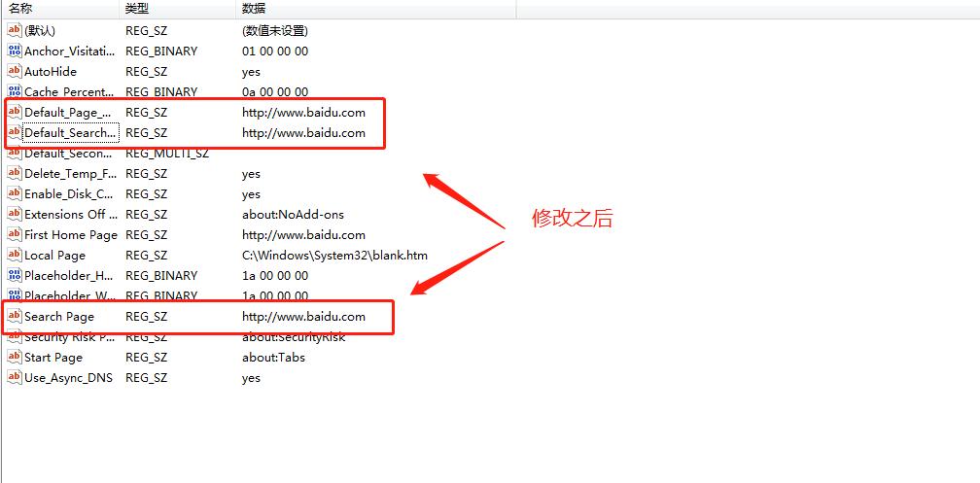Select the Cache_Percent... value name
Image resolution: width=980 pixels, height=483 pixels.
click(x=69, y=92)
